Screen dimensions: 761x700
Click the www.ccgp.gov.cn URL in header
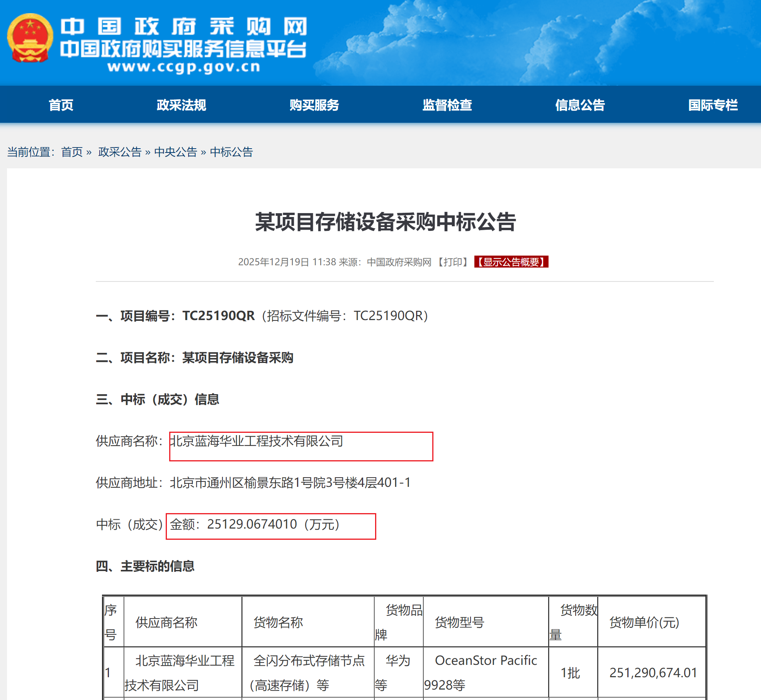coord(183,67)
